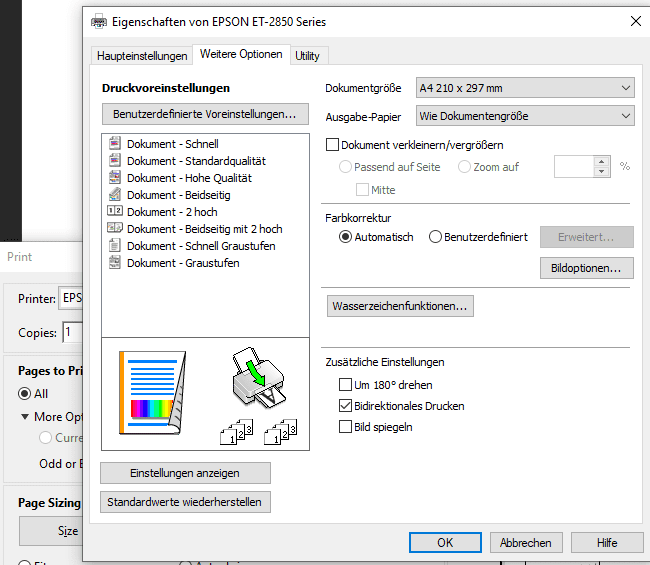The image size is (650, 565).
Task: Open the Dokumentgröße dropdown
Action: (x=525, y=87)
